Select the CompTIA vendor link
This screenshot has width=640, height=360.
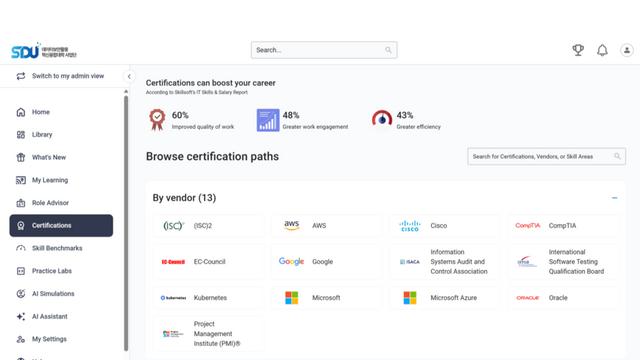point(562,225)
